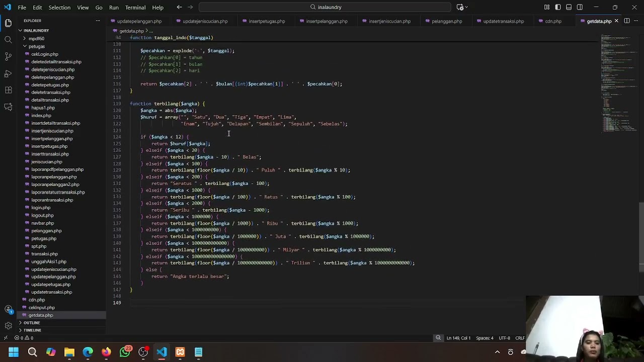
Task: Open the Explorer view in activity bar
Action: click(x=8, y=23)
